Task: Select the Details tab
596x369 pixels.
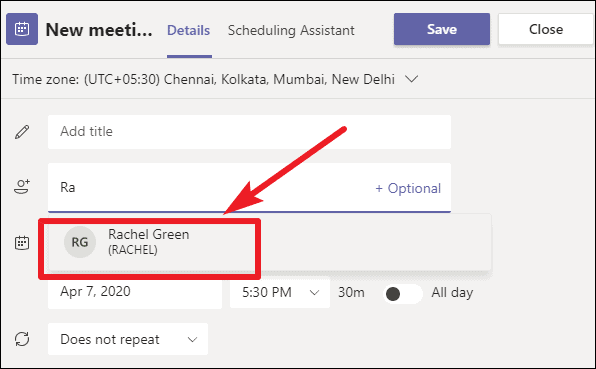Action: pos(189,30)
